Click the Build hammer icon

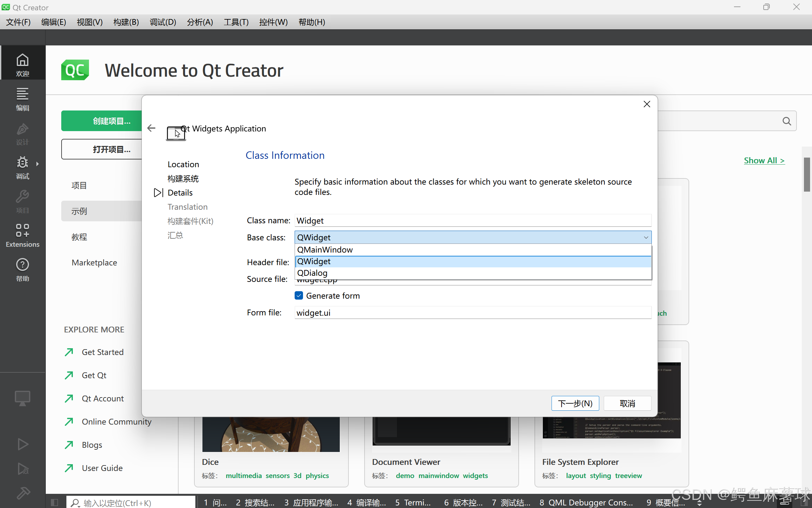click(x=23, y=493)
